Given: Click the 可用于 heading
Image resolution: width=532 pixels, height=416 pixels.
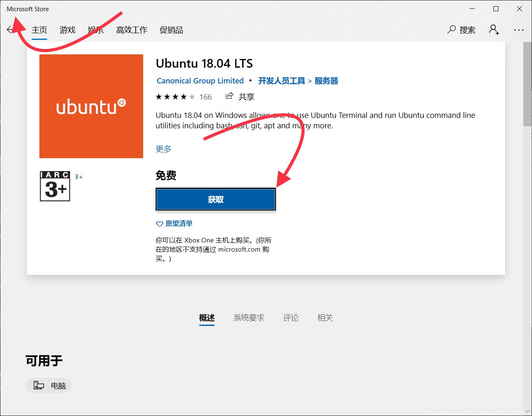Looking at the screenshot, I should click(44, 361).
